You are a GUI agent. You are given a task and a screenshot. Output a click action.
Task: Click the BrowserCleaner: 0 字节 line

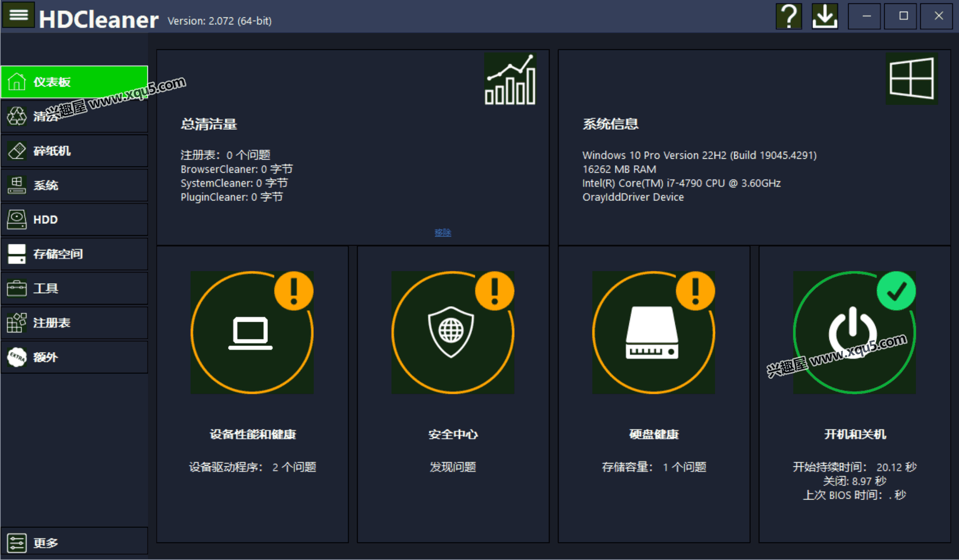236,169
